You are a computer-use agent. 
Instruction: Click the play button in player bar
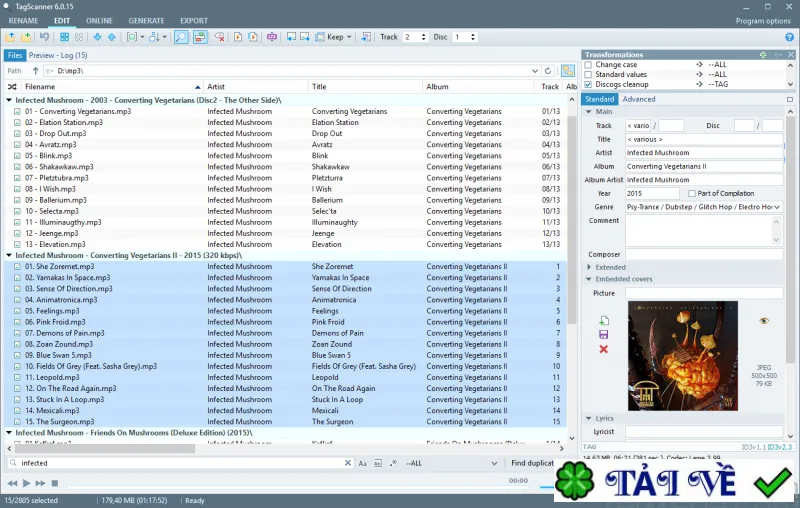(27, 483)
